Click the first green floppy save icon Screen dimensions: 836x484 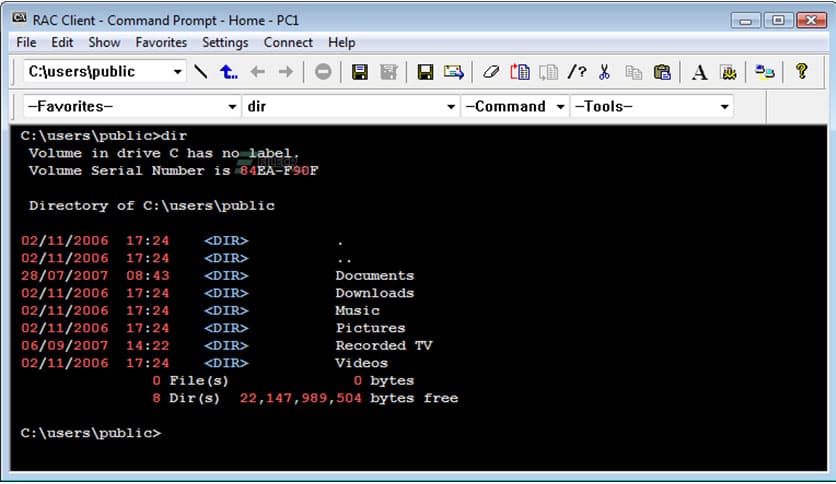tap(360, 71)
